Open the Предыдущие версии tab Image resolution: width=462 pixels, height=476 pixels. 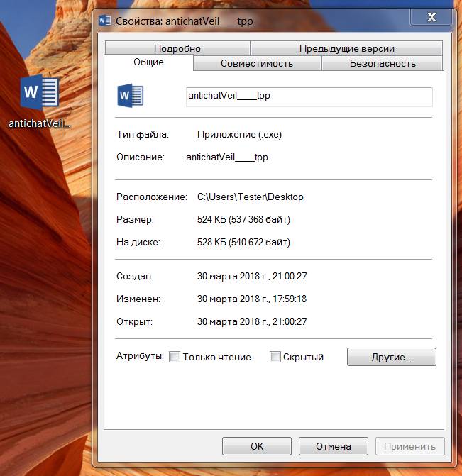pyautogui.click(x=346, y=48)
